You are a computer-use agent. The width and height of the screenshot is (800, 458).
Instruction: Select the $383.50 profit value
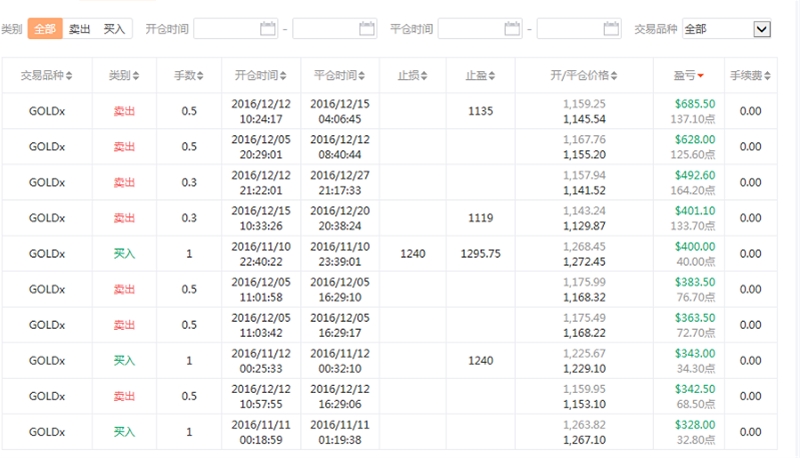[x=695, y=282]
